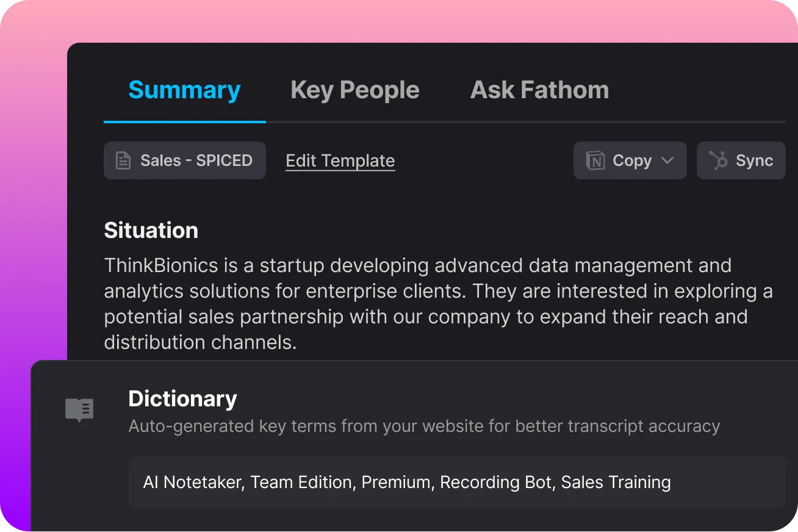Click the auto-generated key terms description

424,426
